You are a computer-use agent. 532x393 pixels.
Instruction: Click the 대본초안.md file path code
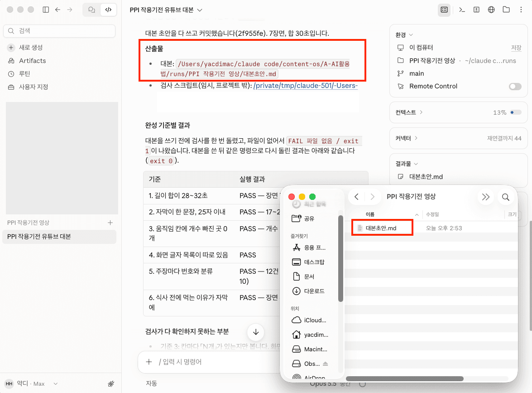click(x=255, y=69)
